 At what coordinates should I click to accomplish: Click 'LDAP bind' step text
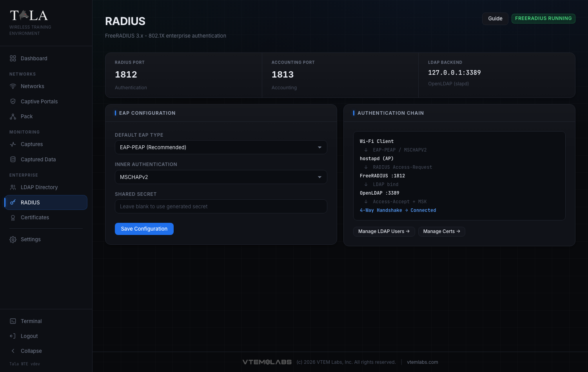point(386,184)
